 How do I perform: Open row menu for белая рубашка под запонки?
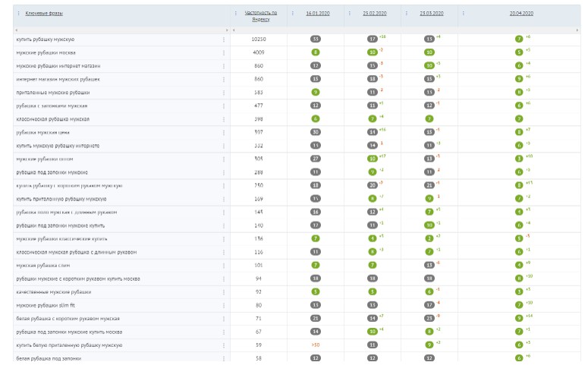pyautogui.click(x=224, y=358)
